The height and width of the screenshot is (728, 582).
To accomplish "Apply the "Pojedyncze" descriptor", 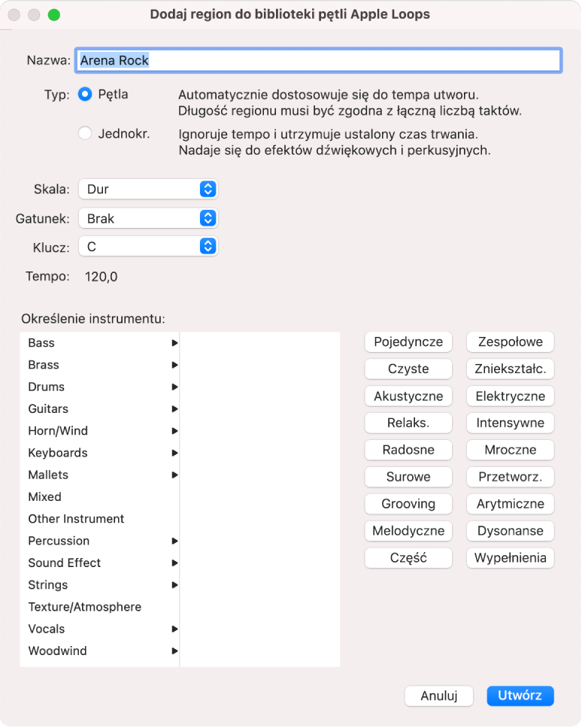I will (x=408, y=341).
